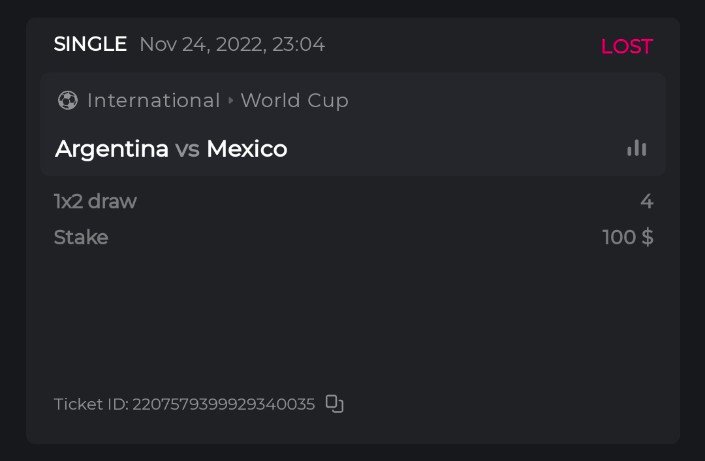The width and height of the screenshot is (705, 461).
Task: Click the Ticket ID label prefix
Action: pos(90,404)
